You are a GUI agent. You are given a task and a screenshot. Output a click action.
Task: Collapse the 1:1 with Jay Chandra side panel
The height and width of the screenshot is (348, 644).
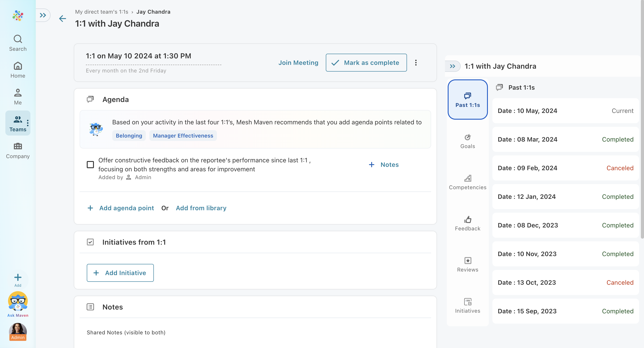[452, 66]
